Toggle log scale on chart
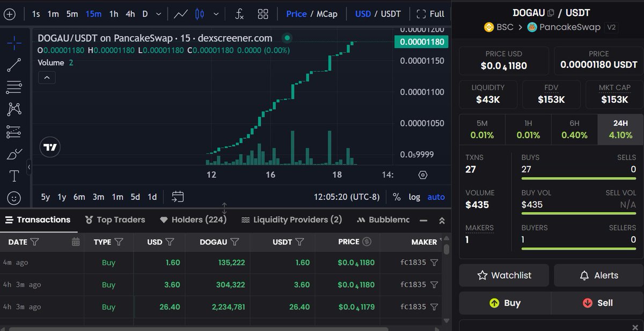The image size is (644, 331). tap(414, 197)
